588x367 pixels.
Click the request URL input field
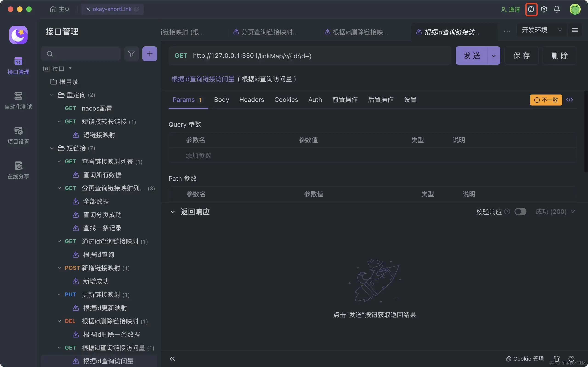click(x=316, y=56)
